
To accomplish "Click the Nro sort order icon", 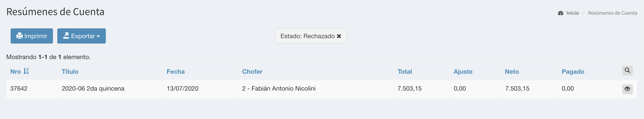I will click(26, 71).
